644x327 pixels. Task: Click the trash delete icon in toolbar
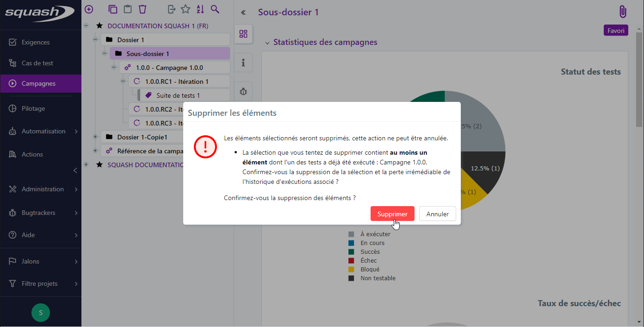[142, 9]
